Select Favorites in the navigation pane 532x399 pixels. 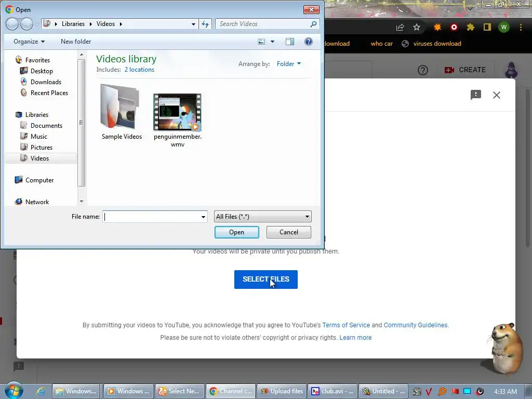(x=37, y=60)
